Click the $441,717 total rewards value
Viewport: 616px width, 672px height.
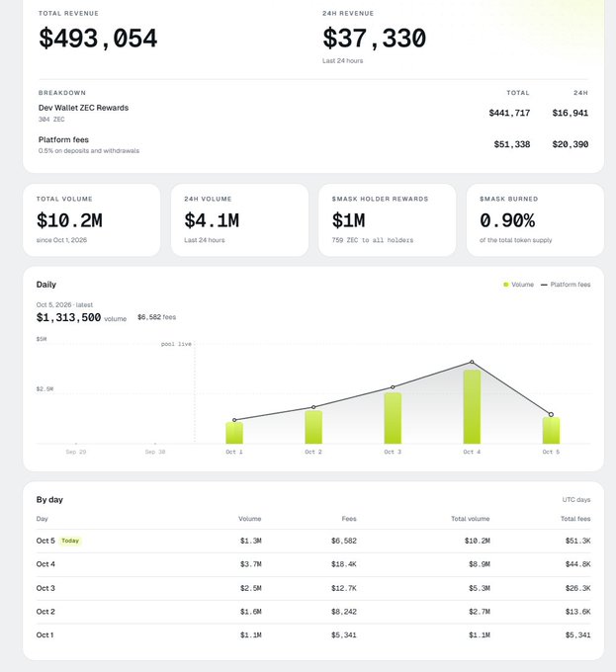[509, 113]
